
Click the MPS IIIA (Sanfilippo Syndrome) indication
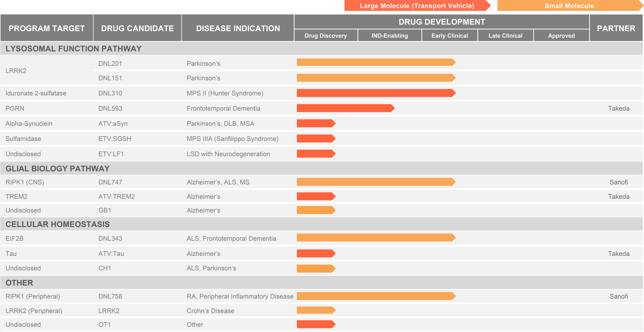[232, 139]
